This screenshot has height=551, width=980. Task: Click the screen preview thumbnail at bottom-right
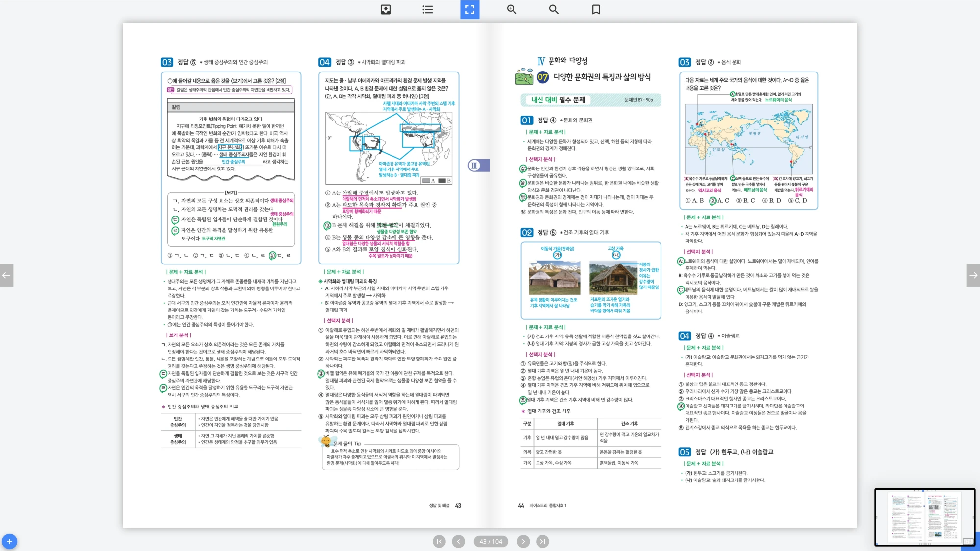924,517
